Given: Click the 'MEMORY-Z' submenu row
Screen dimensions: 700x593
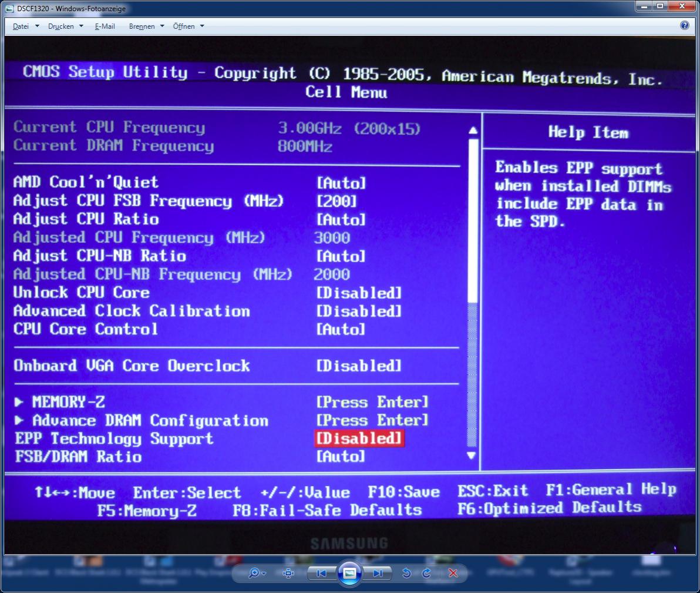Looking at the screenshot, I should (x=221, y=402).
